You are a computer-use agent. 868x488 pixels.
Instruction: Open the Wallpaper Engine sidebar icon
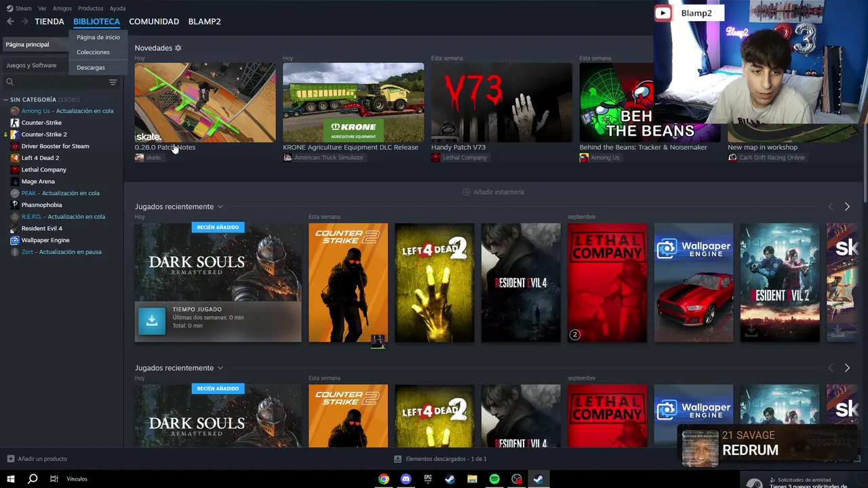pos(14,240)
